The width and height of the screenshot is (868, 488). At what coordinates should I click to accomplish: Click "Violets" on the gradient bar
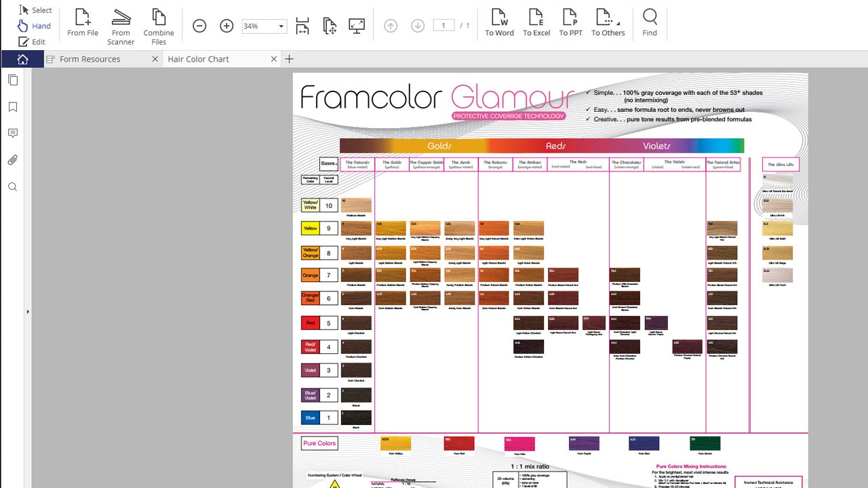pyautogui.click(x=656, y=146)
